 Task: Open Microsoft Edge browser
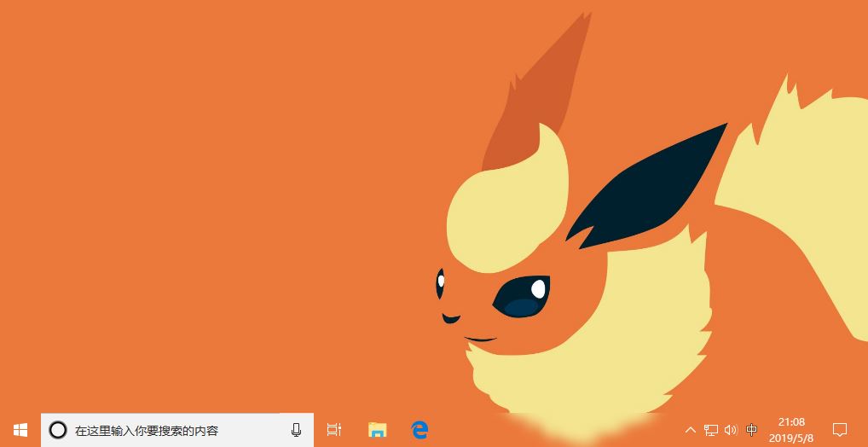coord(420,430)
